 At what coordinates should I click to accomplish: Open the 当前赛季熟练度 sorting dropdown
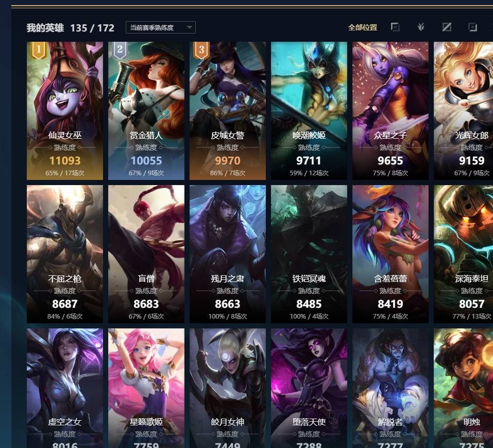coord(161,27)
